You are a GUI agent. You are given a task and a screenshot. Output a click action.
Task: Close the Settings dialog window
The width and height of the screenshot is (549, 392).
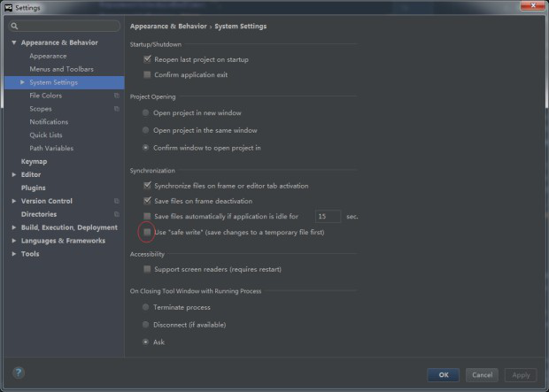[x=532, y=5]
